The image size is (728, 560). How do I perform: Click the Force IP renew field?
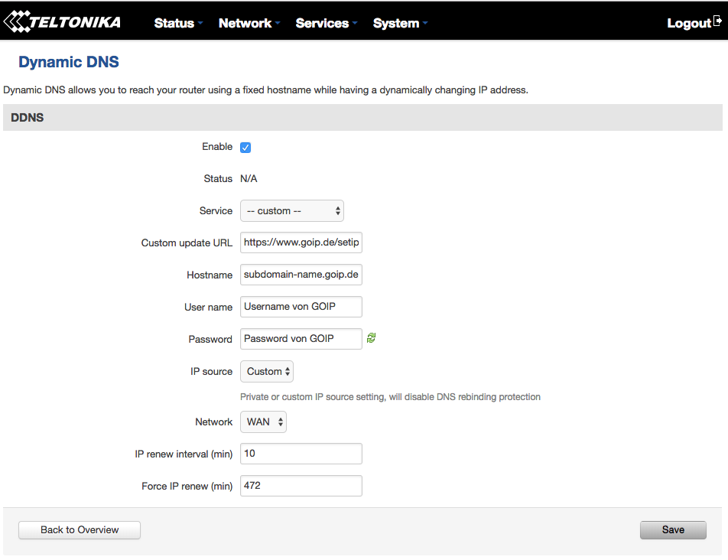[301, 486]
